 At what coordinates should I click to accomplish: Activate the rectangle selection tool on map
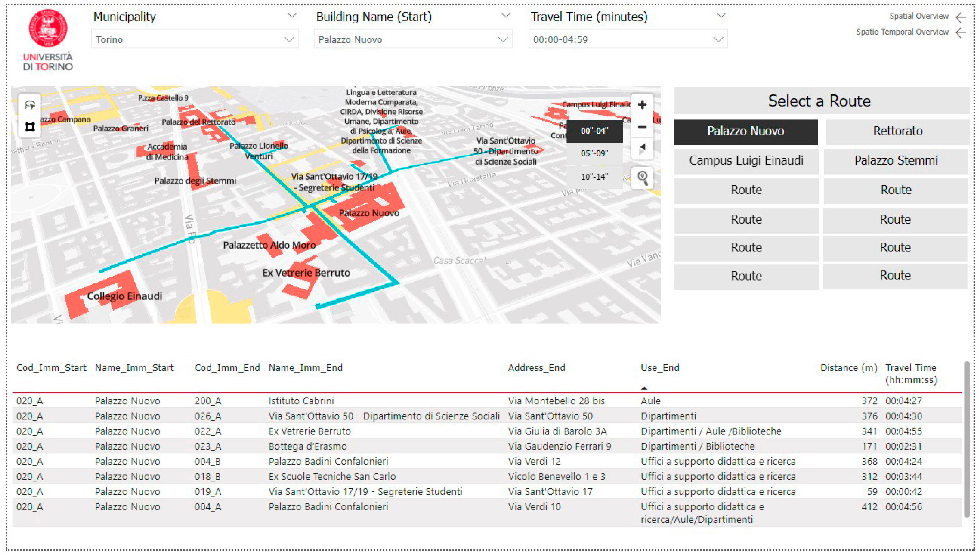click(x=30, y=127)
